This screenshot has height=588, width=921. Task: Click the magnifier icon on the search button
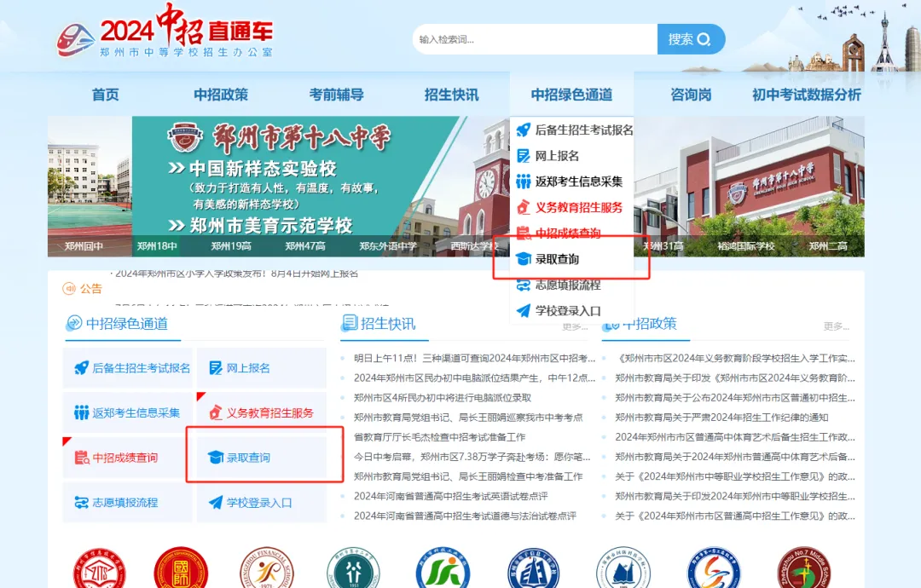click(704, 39)
